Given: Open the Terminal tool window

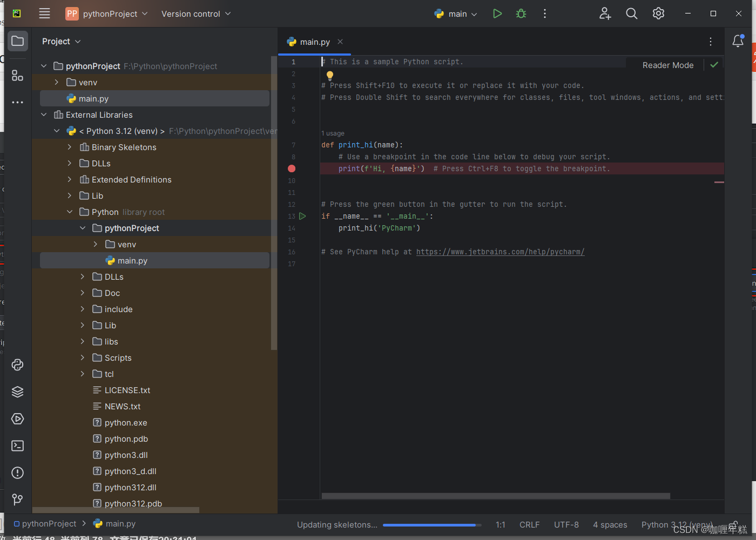Looking at the screenshot, I should [18, 446].
